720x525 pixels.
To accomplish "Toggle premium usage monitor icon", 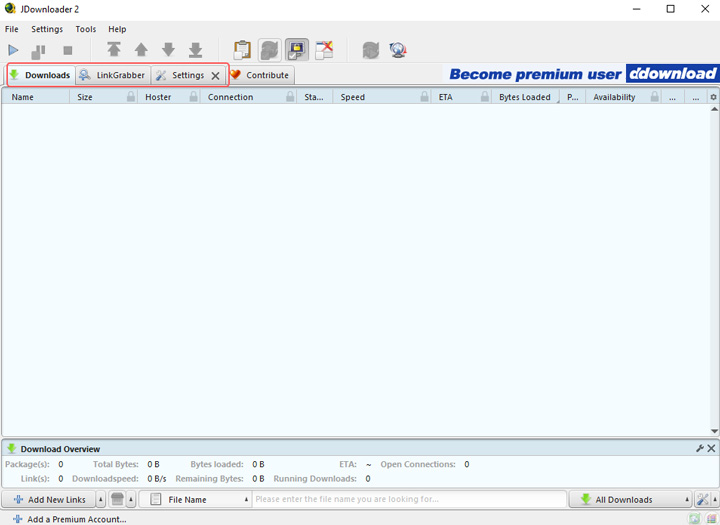I will tap(297, 50).
